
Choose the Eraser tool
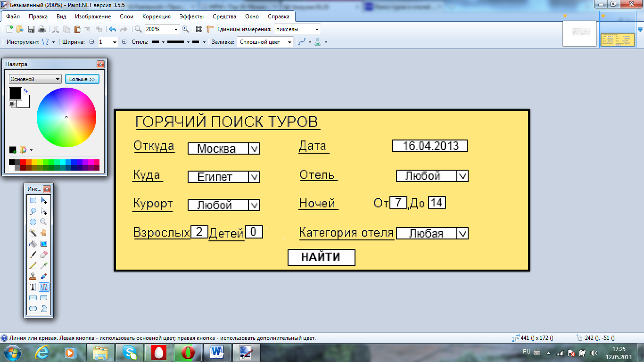pyautogui.click(x=44, y=255)
